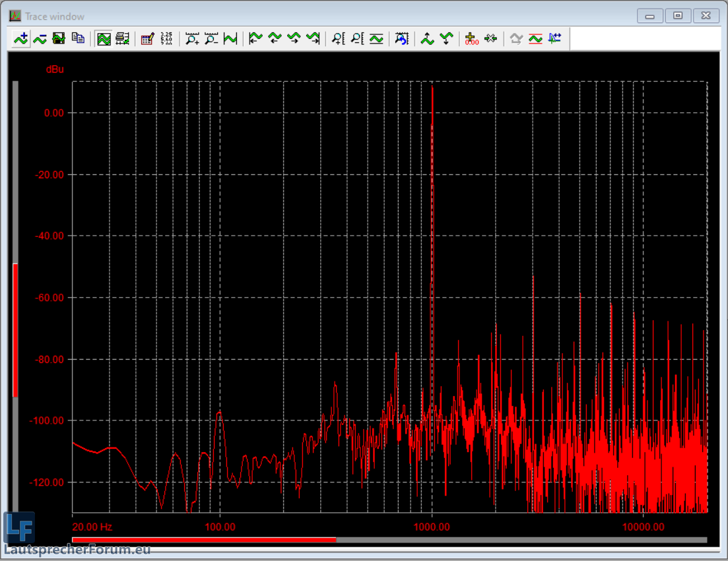Shift trace to the far left
728x561 pixels.
[255, 39]
